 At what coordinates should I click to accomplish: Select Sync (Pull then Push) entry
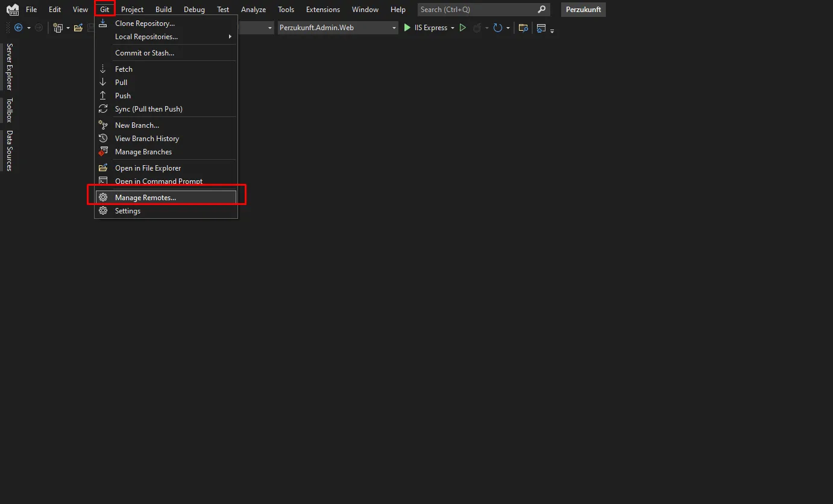(166, 109)
